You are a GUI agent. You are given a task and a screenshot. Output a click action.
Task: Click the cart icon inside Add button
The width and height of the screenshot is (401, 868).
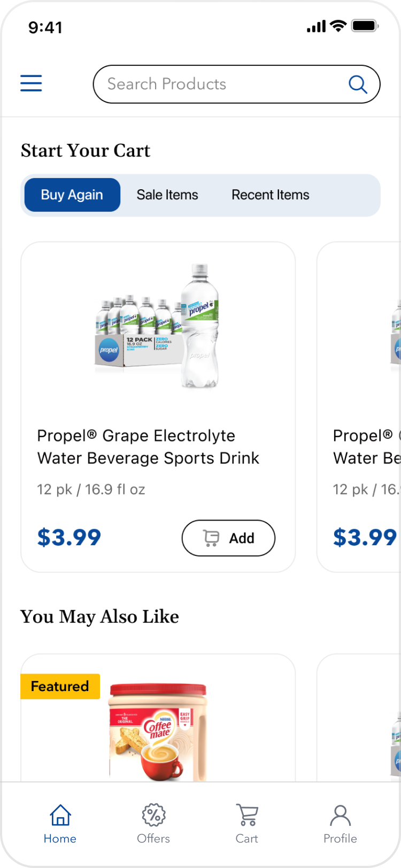click(x=211, y=538)
